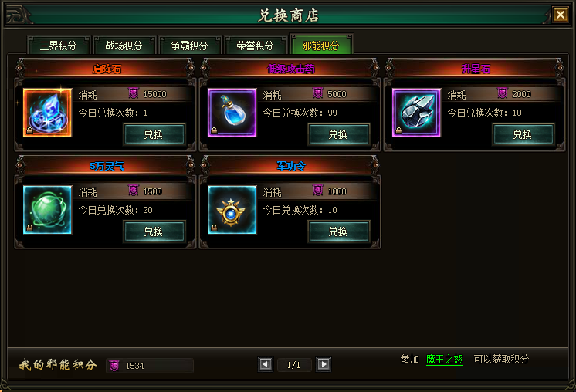
Task: Select the 邪能积分 tab
Action: click(x=320, y=46)
